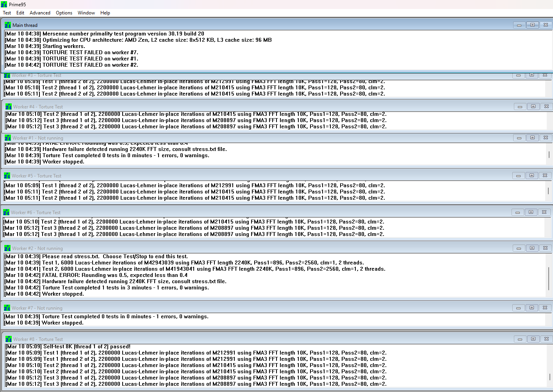Screen dimensions: 553x392
Task: Click 'Starting workers.' log line
Action: coord(45,46)
